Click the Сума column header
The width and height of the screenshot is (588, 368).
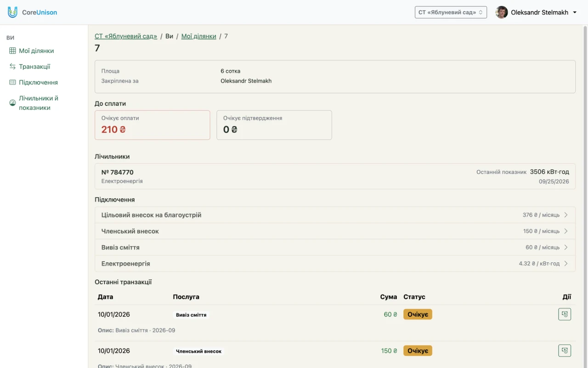coord(389,297)
